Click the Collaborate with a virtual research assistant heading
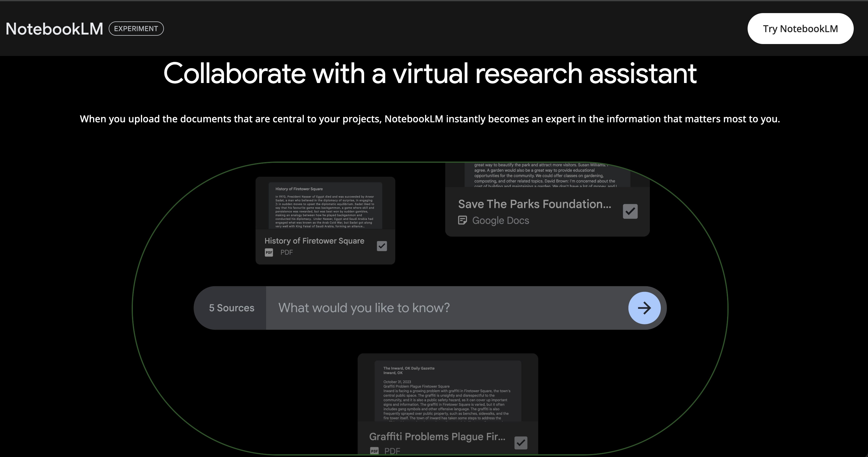Viewport: 868px width, 457px height. click(430, 73)
